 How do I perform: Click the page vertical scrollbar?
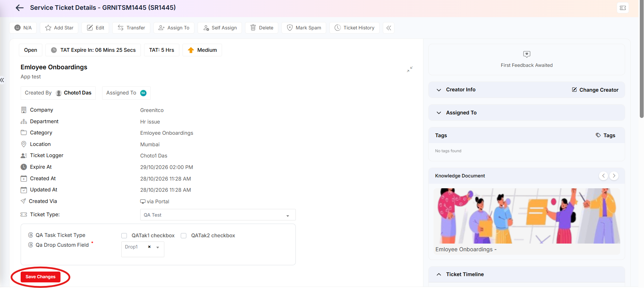642,59
